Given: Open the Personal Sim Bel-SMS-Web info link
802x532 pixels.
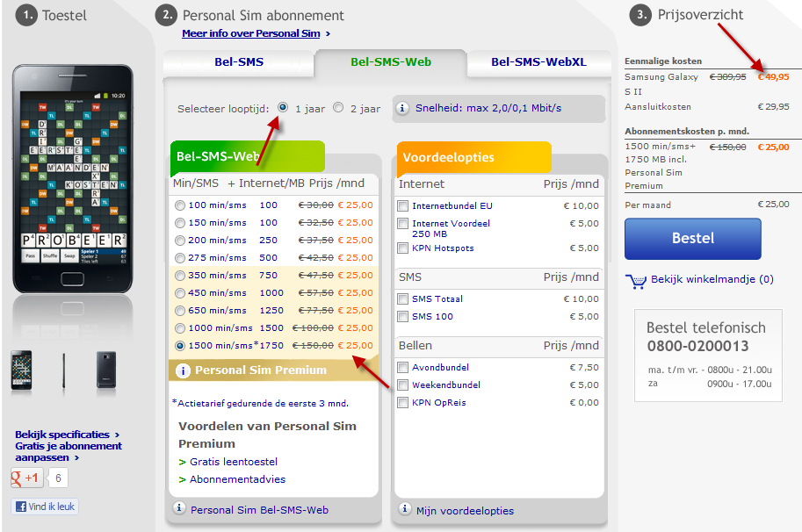Looking at the screenshot, I should [x=259, y=510].
